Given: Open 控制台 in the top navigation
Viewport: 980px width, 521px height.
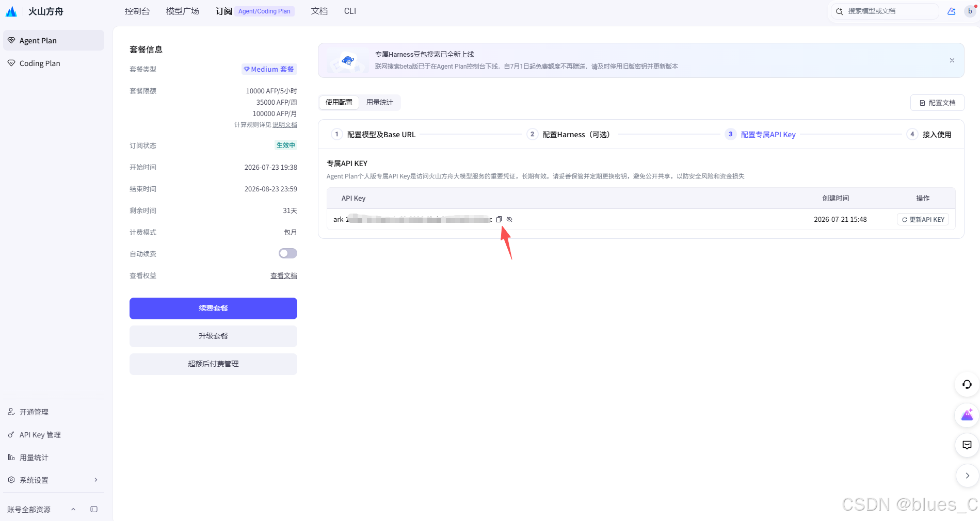Looking at the screenshot, I should (x=137, y=11).
